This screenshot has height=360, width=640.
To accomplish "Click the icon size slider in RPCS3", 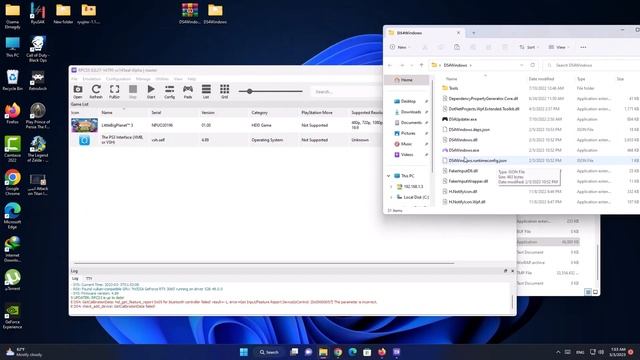I will pos(271,91).
